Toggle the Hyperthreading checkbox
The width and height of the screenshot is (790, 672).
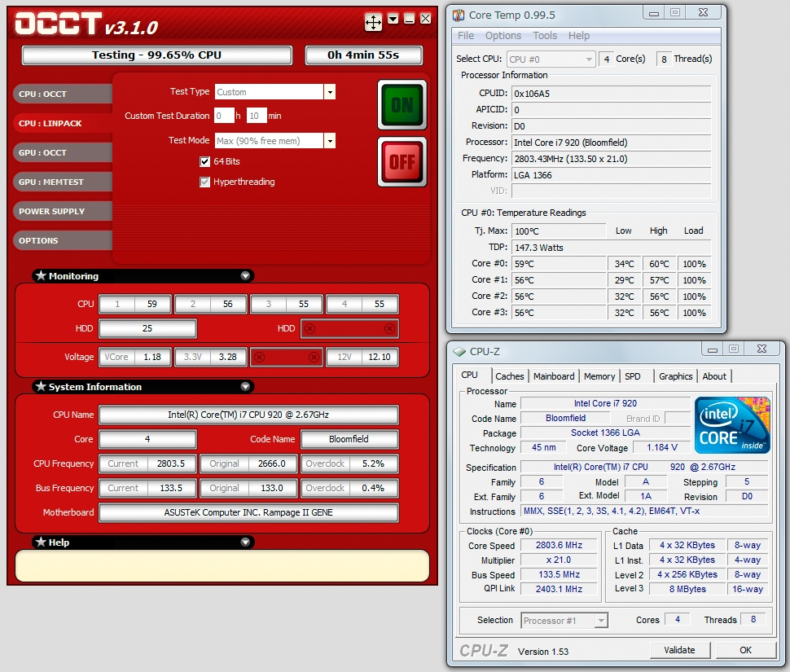pyautogui.click(x=204, y=182)
